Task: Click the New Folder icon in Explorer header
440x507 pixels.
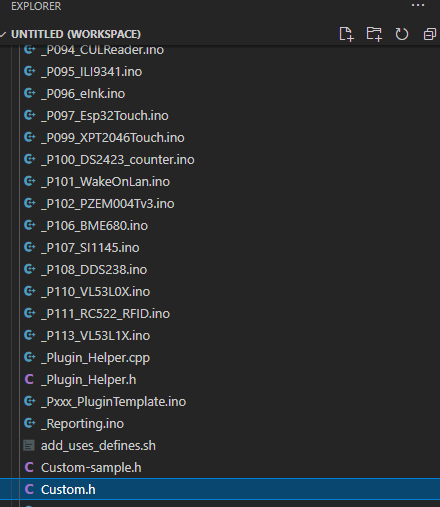Action: coord(374,34)
